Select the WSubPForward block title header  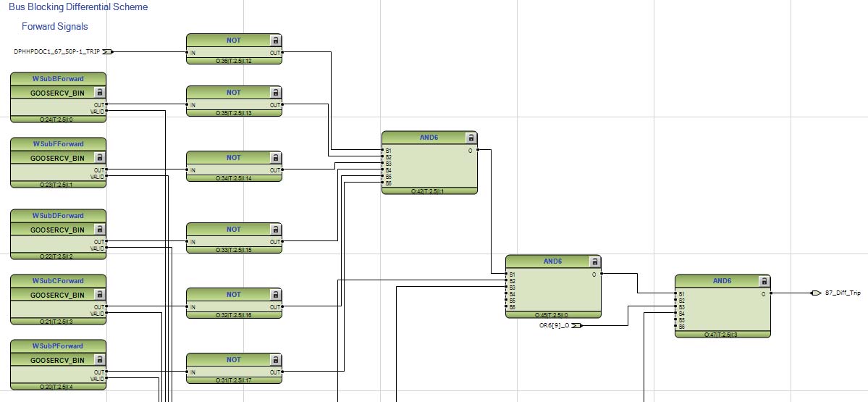[58, 346]
